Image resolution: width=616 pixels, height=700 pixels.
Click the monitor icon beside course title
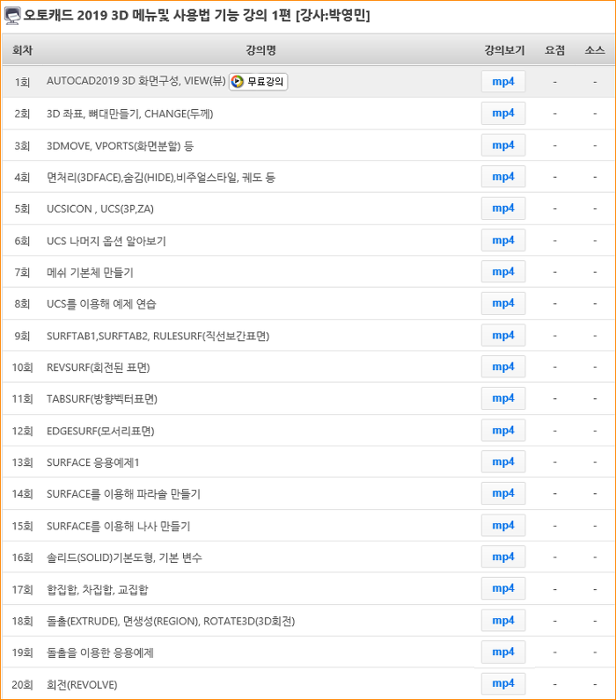pyautogui.click(x=12, y=16)
